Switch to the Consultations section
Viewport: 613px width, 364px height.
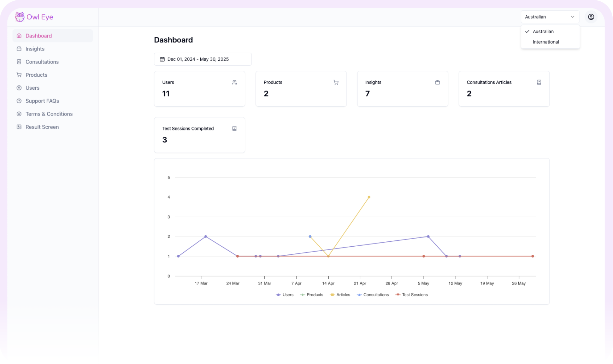pyautogui.click(x=42, y=61)
